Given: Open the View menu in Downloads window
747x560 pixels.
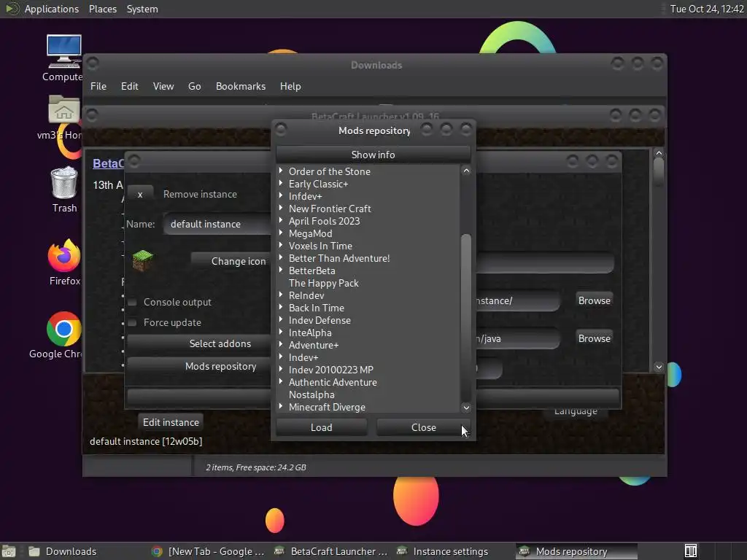Looking at the screenshot, I should point(163,86).
